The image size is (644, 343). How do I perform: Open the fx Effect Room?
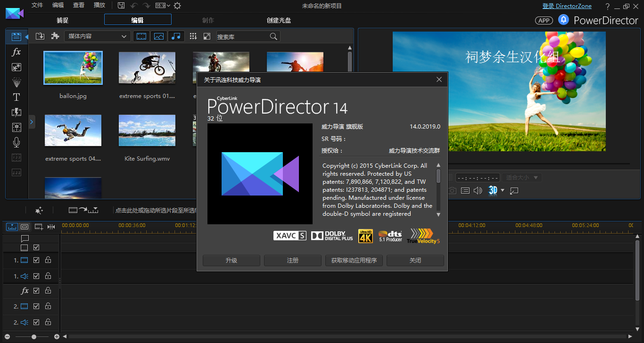(17, 52)
